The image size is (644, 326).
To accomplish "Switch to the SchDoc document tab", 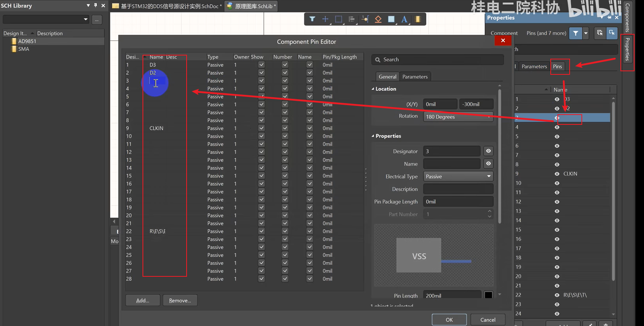I will (167, 6).
